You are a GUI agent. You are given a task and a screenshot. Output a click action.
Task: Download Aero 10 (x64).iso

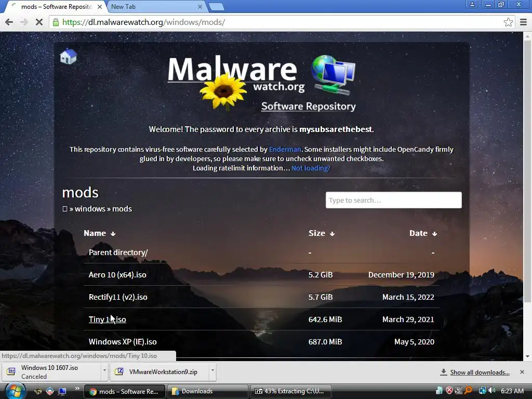(117, 275)
